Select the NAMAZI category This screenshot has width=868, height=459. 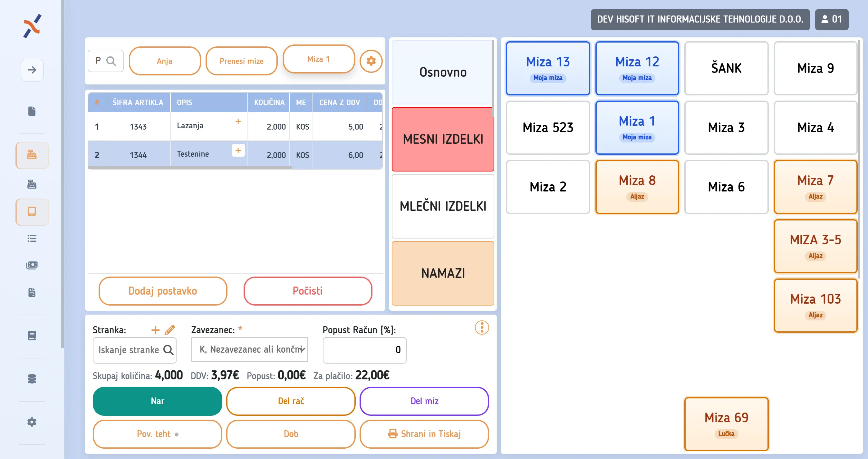(x=442, y=273)
